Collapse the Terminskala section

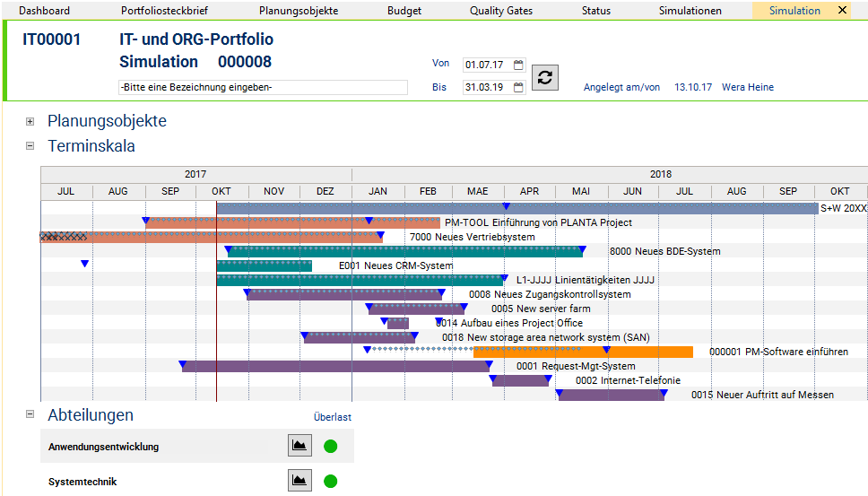point(30,145)
